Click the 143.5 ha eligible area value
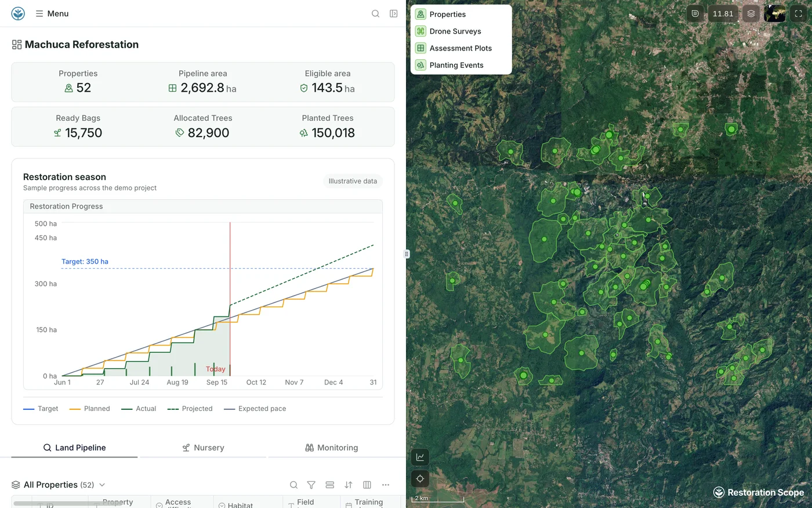The image size is (812, 508). click(x=333, y=88)
